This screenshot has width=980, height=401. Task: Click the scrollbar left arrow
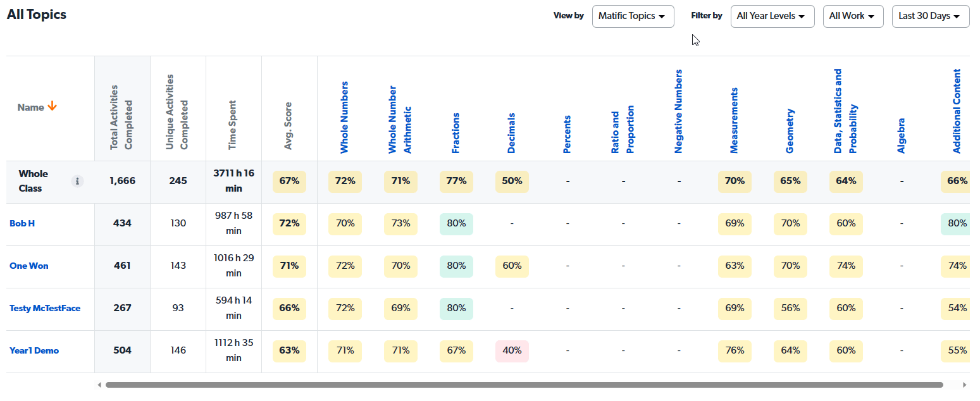click(99, 385)
